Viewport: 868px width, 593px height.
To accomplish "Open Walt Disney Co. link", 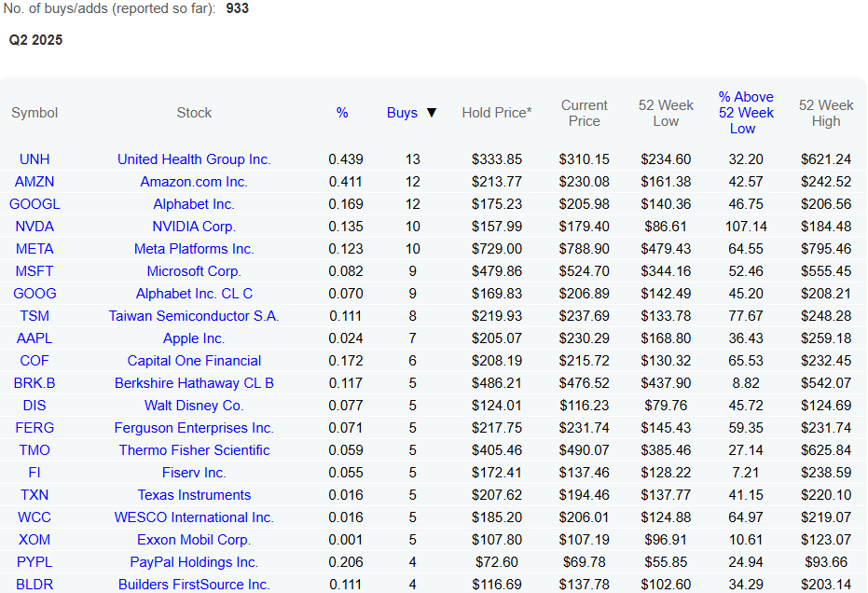I will 194,406.
